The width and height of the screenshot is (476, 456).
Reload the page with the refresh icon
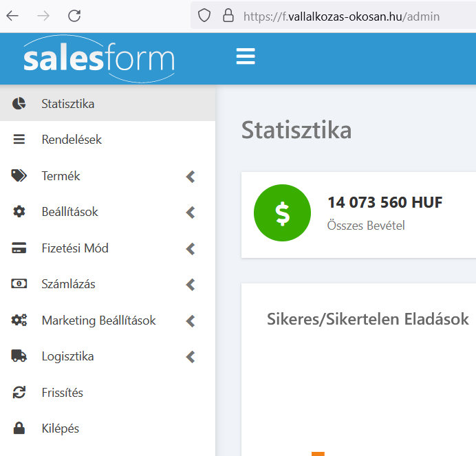[74, 16]
